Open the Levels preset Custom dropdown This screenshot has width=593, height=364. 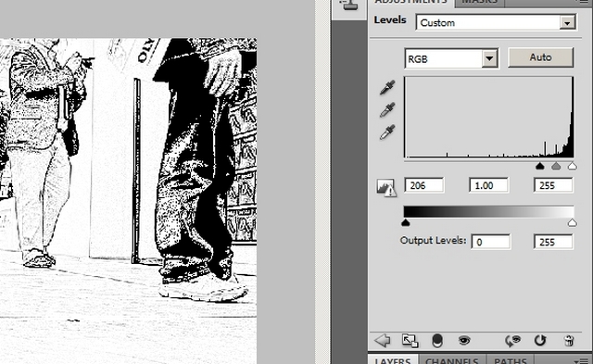[496, 22]
